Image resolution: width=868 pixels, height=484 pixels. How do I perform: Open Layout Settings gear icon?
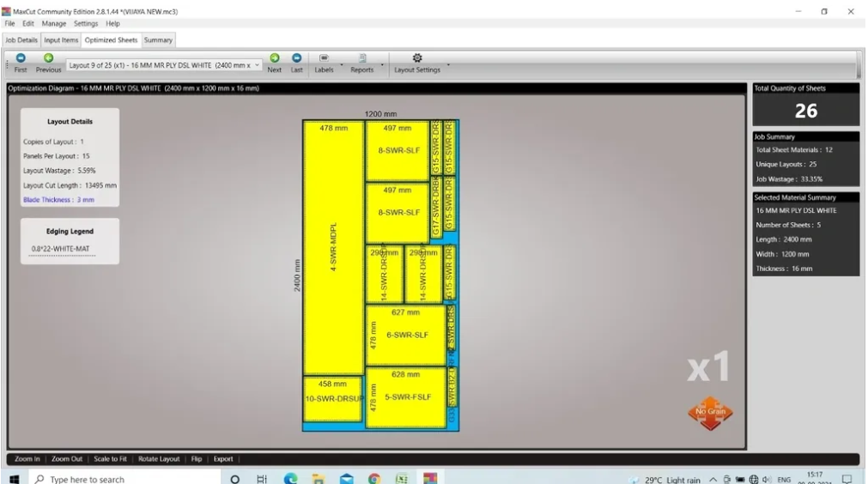point(416,58)
